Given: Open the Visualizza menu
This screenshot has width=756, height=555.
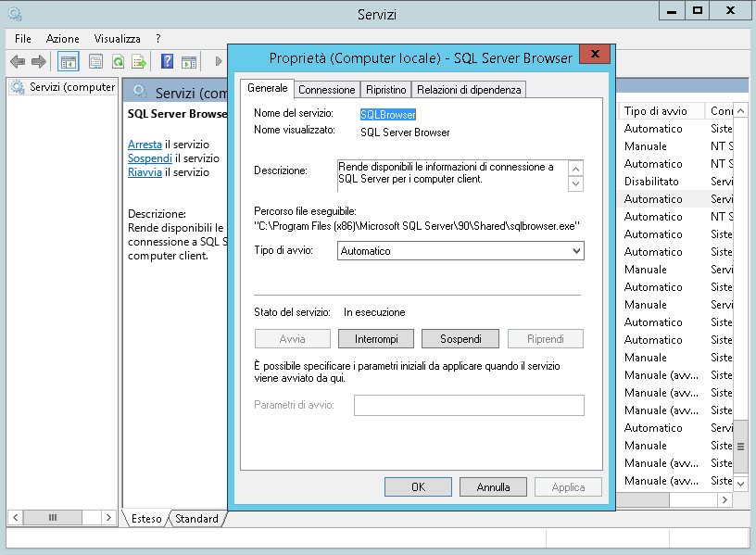Looking at the screenshot, I should tap(117, 39).
